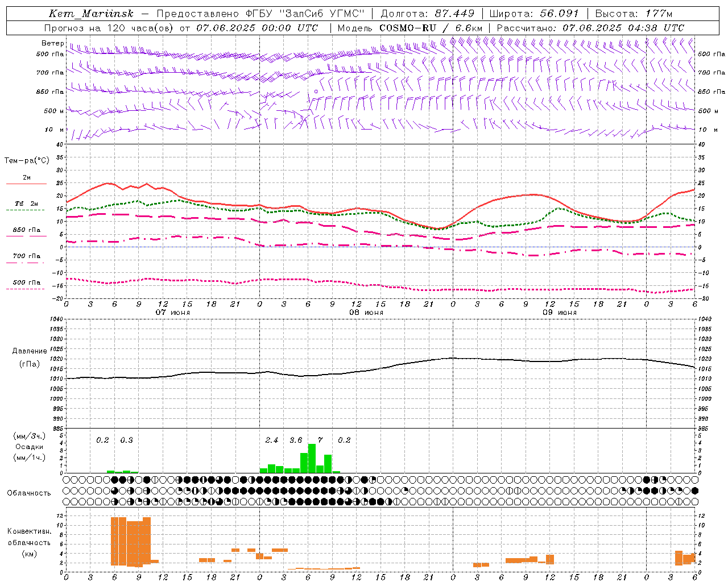Click the precipitation value 0.3
728x582 pixels.
coord(126,440)
